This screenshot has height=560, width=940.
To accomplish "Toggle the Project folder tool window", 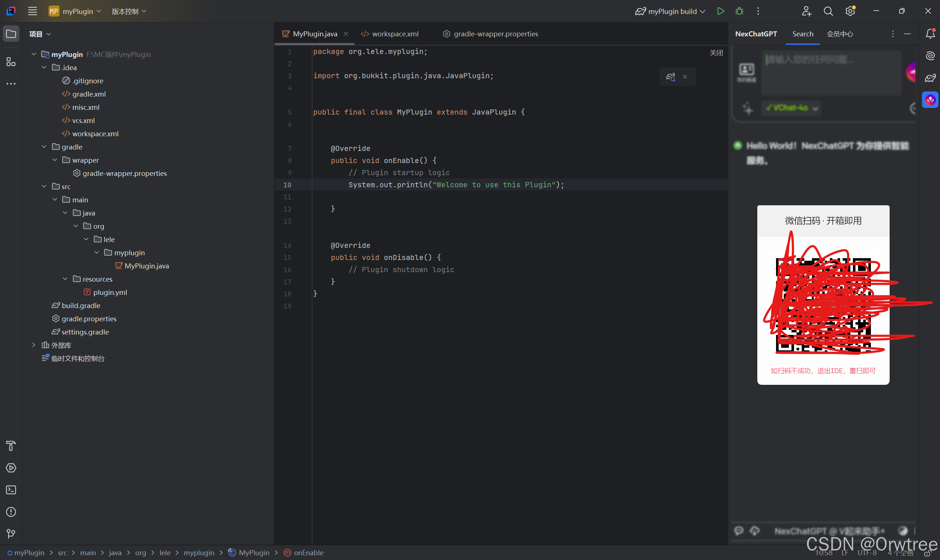I will coord(11,34).
